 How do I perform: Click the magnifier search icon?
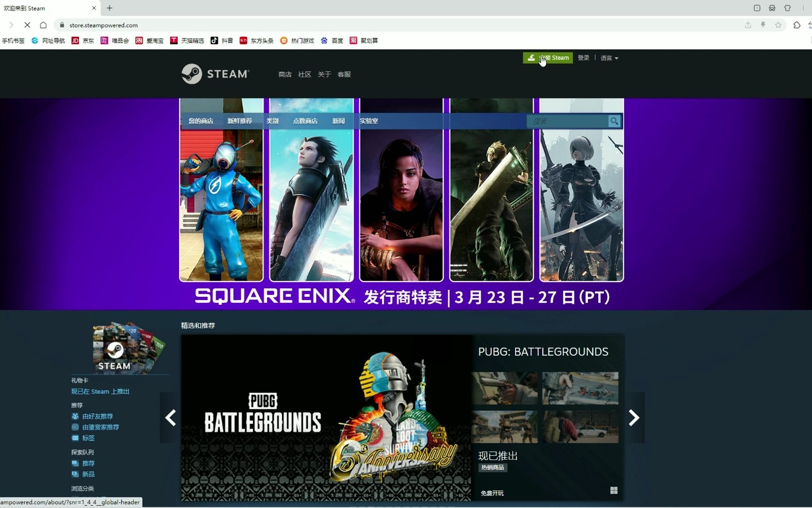(614, 121)
